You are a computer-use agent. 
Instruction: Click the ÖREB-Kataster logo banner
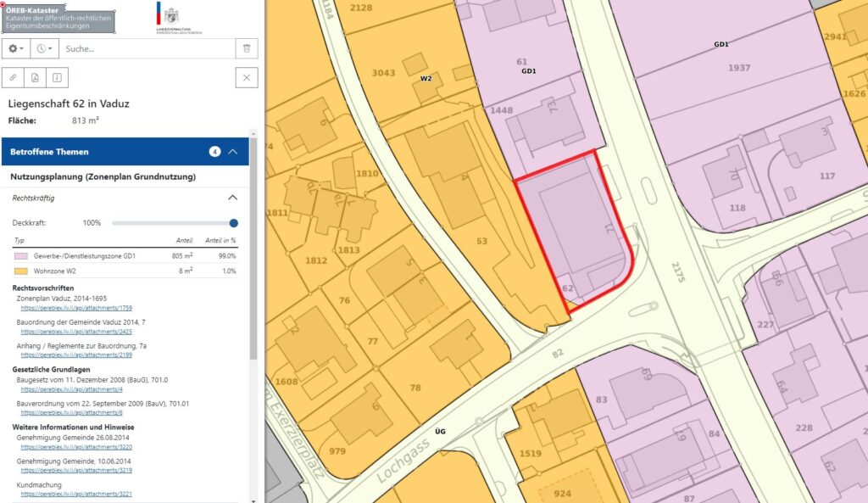pos(58,17)
